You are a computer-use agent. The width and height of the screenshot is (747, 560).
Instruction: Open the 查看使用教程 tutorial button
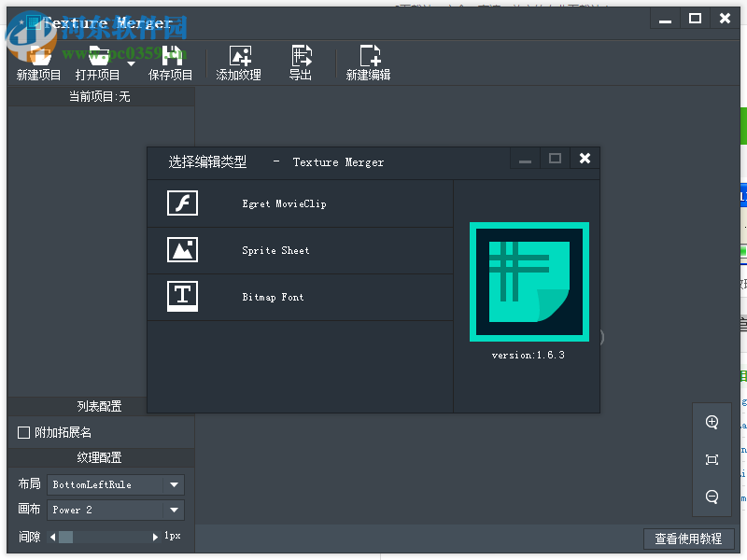[688, 539]
